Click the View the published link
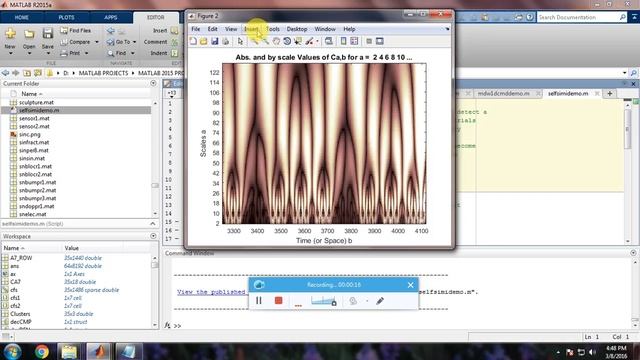Screen dimensions: 640x360 211,292
